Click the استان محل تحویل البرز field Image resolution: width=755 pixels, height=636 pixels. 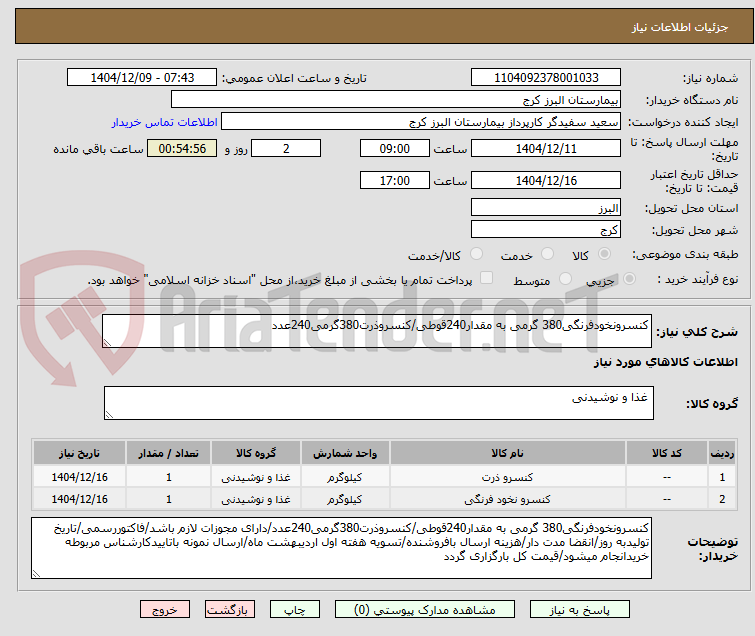pos(546,208)
